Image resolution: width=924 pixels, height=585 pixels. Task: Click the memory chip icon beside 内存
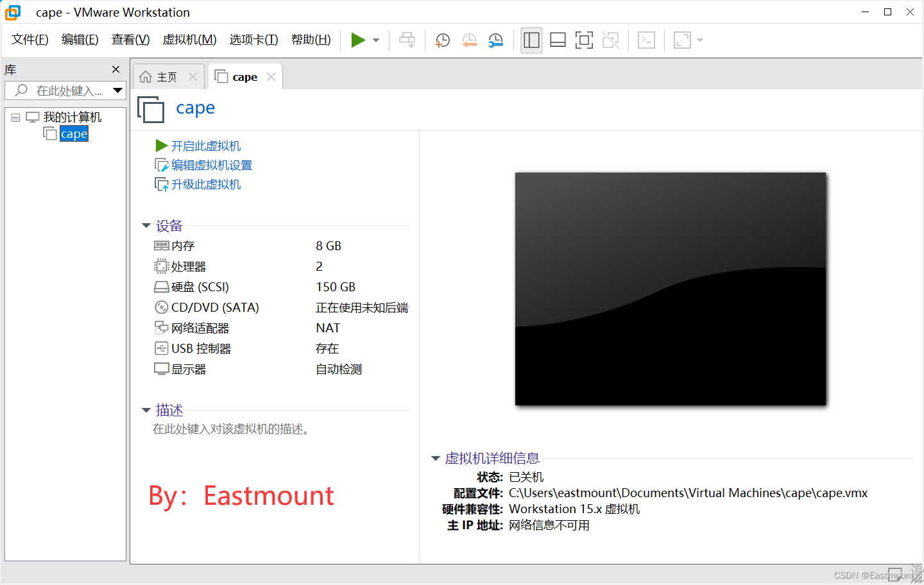pos(161,246)
